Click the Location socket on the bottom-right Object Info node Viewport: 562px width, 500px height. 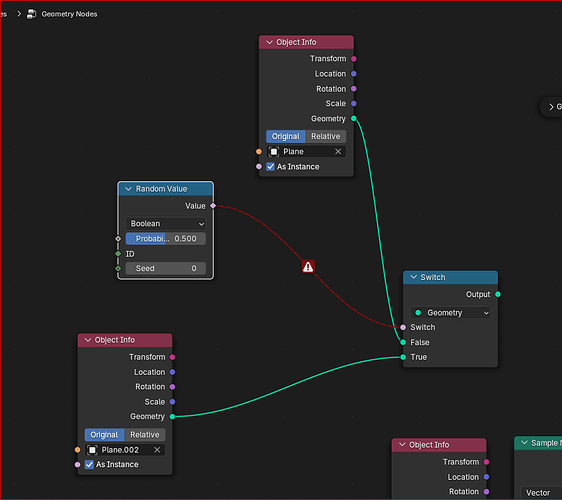tap(486, 477)
